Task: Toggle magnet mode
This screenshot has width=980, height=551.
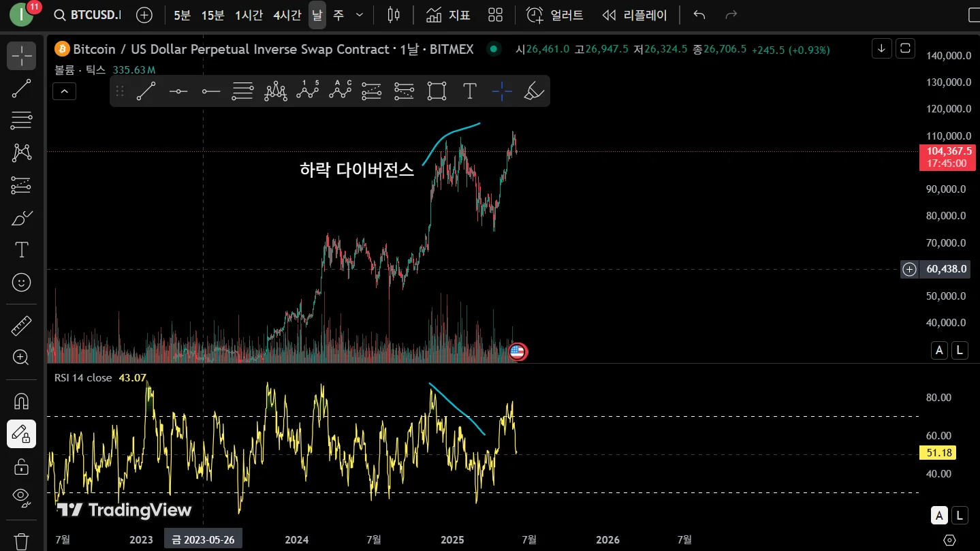Action: tap(21, 401)
